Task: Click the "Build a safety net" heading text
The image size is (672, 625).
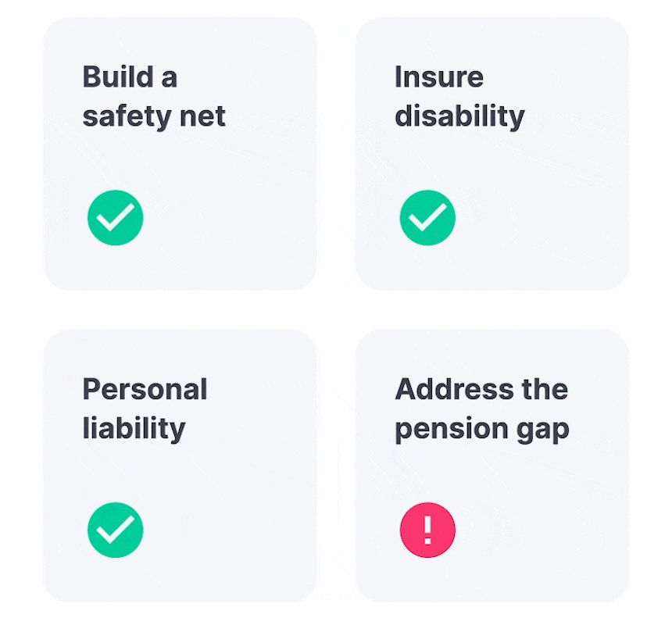Action: click(x=154, y=97)
